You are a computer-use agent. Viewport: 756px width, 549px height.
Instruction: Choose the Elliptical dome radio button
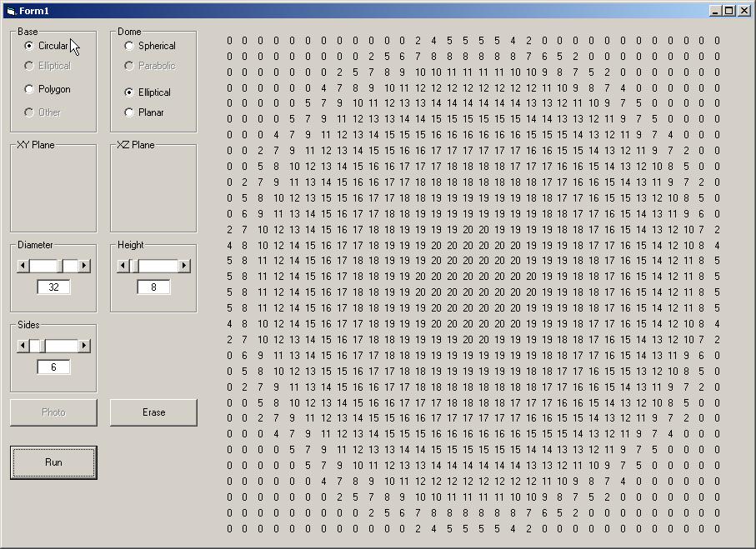click(x=148, y=92)
